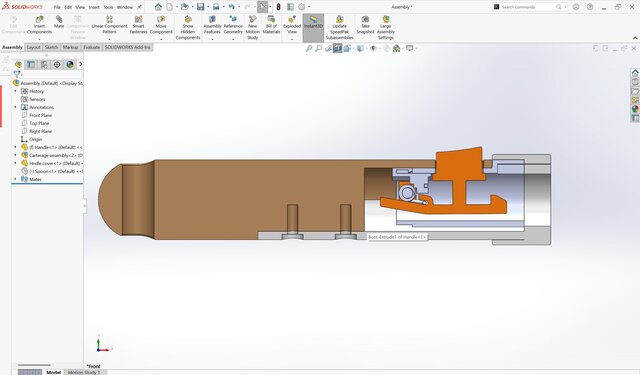Click Smart Fasteners in ribbon

(138, 25)
